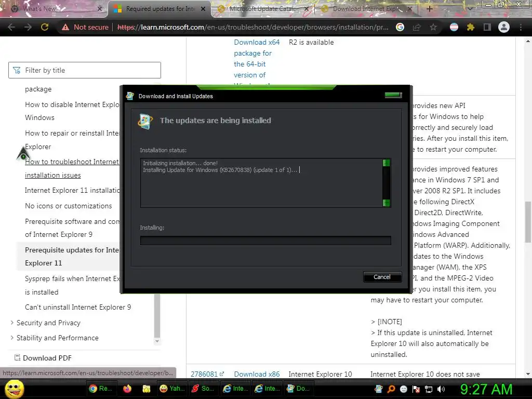The image size is (532, 399).
Task: Bookmark this page with the star icon
Action: click(433, 27)
